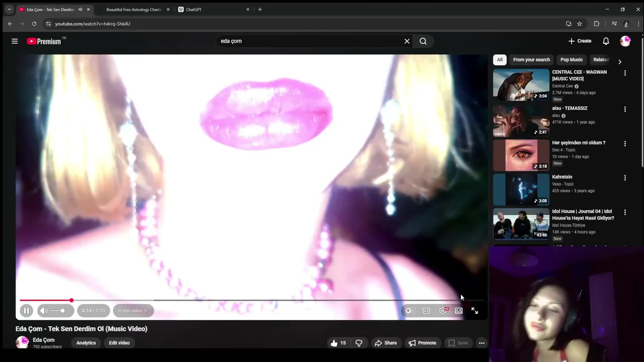
Task: Switch to Beautiful Free Astrology Charts tab
Action: click(133, 10)
